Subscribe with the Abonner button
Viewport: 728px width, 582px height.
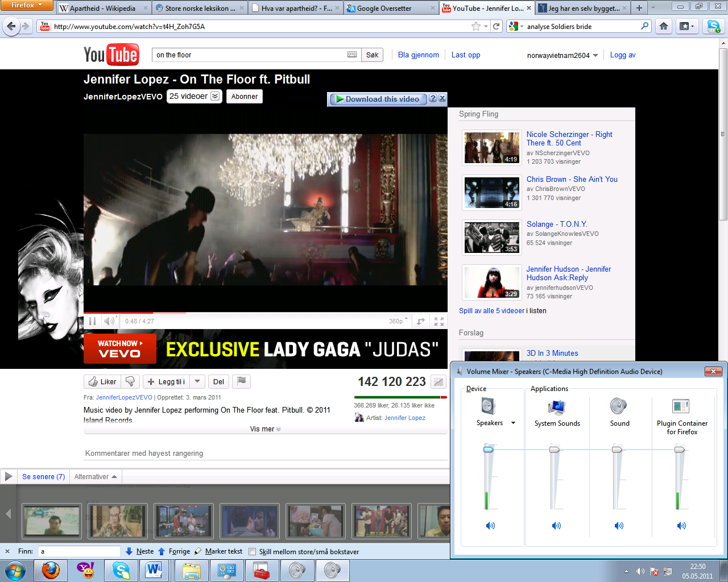(x=245, y=96)
